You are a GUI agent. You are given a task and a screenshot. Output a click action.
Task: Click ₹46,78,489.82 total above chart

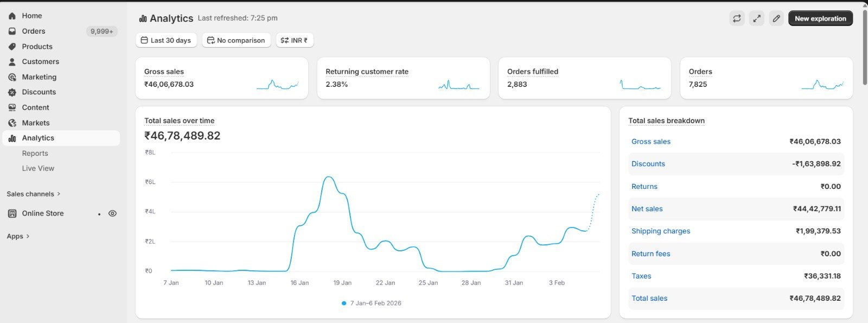[x=182, y=136]
